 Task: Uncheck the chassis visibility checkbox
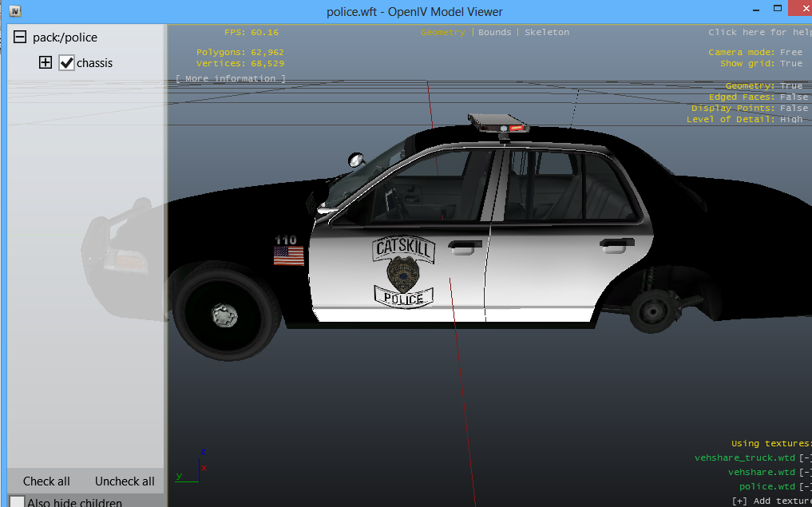point(67,62)
